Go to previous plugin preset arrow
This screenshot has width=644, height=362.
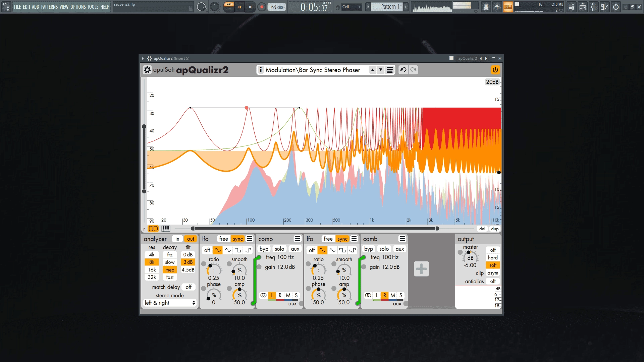click(x=481, y=58)
